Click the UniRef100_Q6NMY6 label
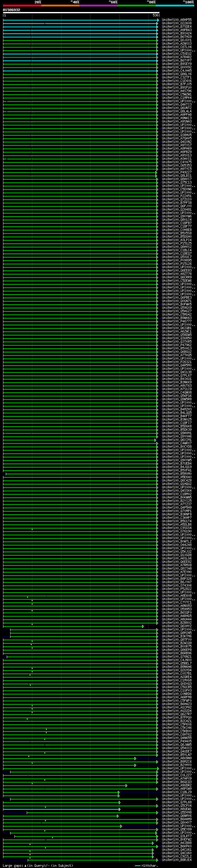This screenshot has height=868, width=197. coord(176,816)
